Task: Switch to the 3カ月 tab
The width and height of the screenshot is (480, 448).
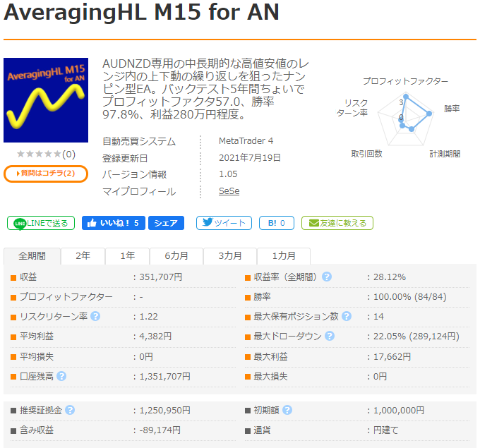Action: tap(230, 256)
